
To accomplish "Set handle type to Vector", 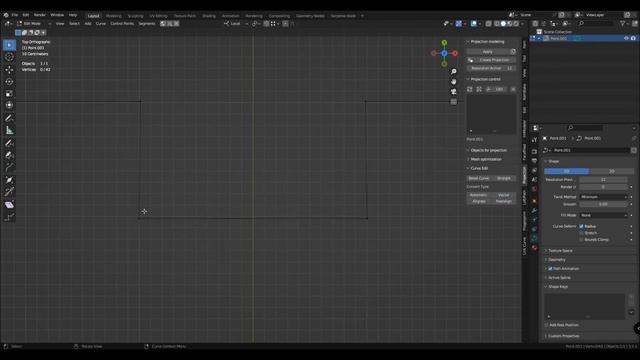I will coord(503,195).
